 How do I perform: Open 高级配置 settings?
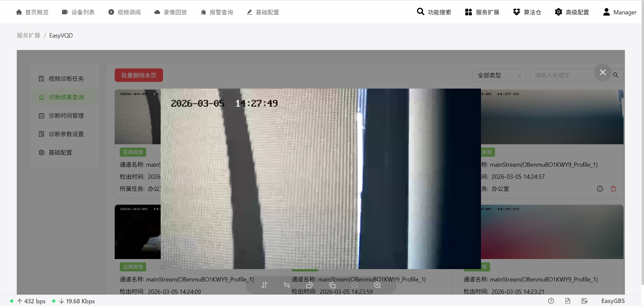click(x=572, y=12)
